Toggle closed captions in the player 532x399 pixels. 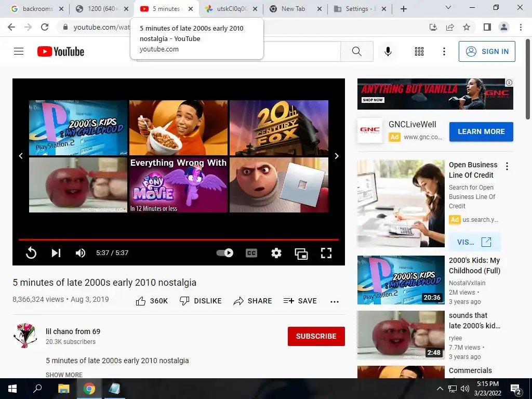(251, 253)
